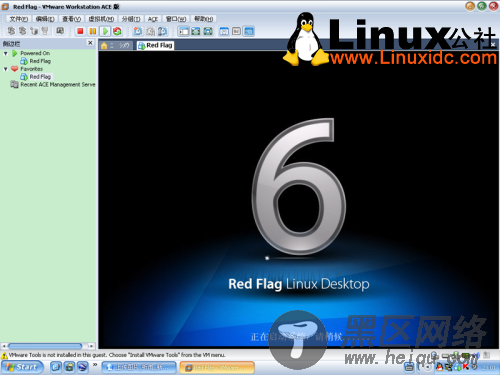
Task: Click the Red Flag VMware taskbar button
Action: tap(217, 367)
